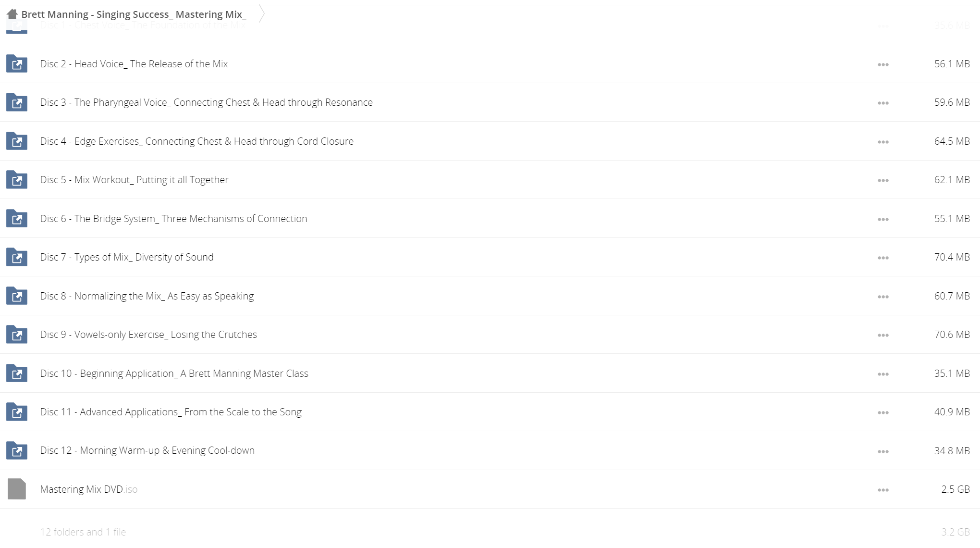Open more actions menu for Disc 3
980x548 pixels.
coord(883,103)
